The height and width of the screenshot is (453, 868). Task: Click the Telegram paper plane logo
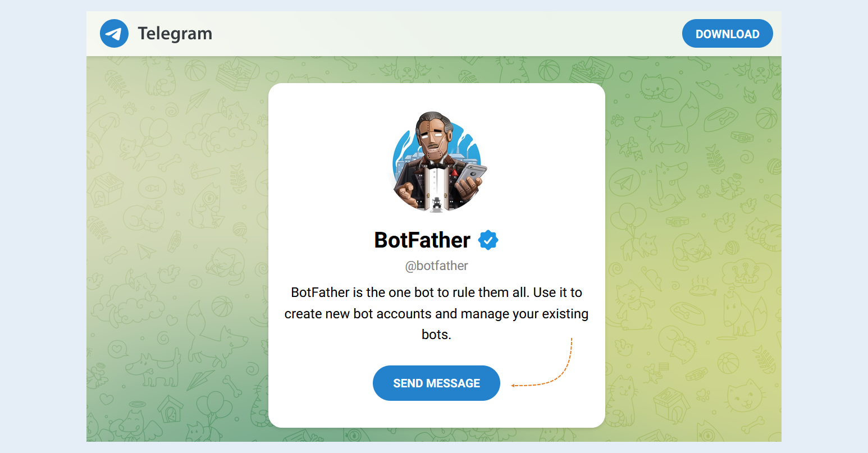(114, 34)
